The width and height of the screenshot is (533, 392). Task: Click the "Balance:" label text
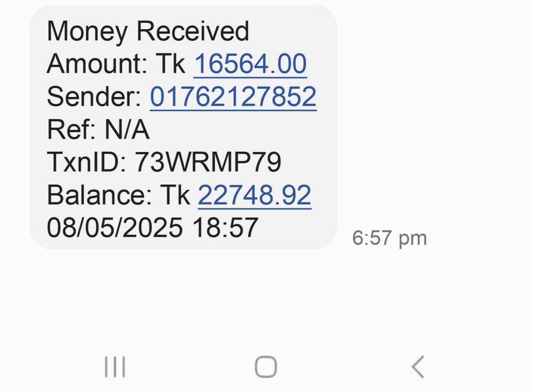pyautogui.click(x=99, y=195)
